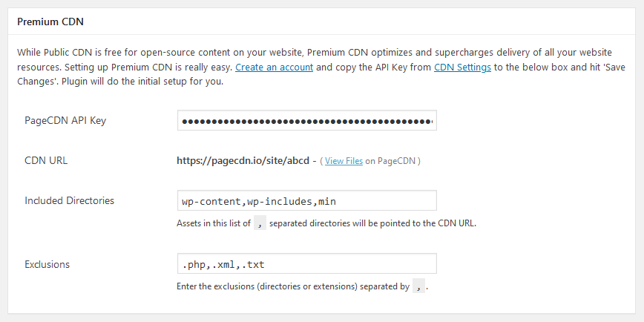Click the 'Premium CDN' panel heading
The width and height of the screenshot is (644, 322).
tap(50, 22)
